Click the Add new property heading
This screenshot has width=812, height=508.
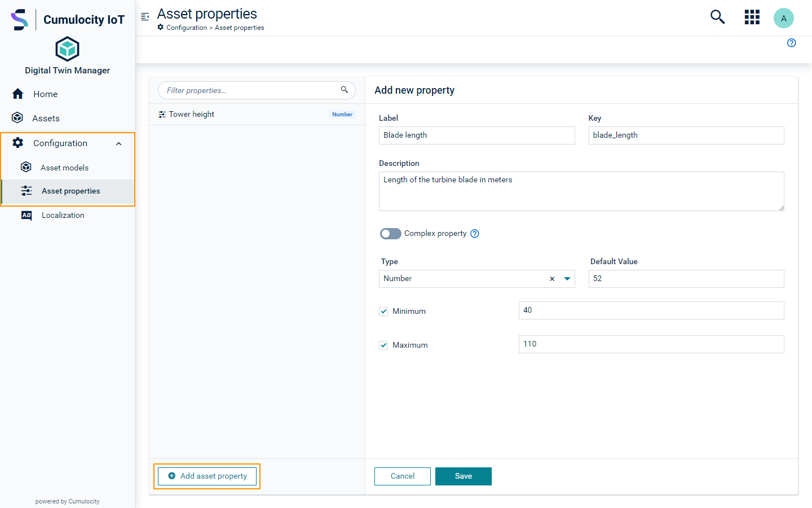[x=414, y=90]
